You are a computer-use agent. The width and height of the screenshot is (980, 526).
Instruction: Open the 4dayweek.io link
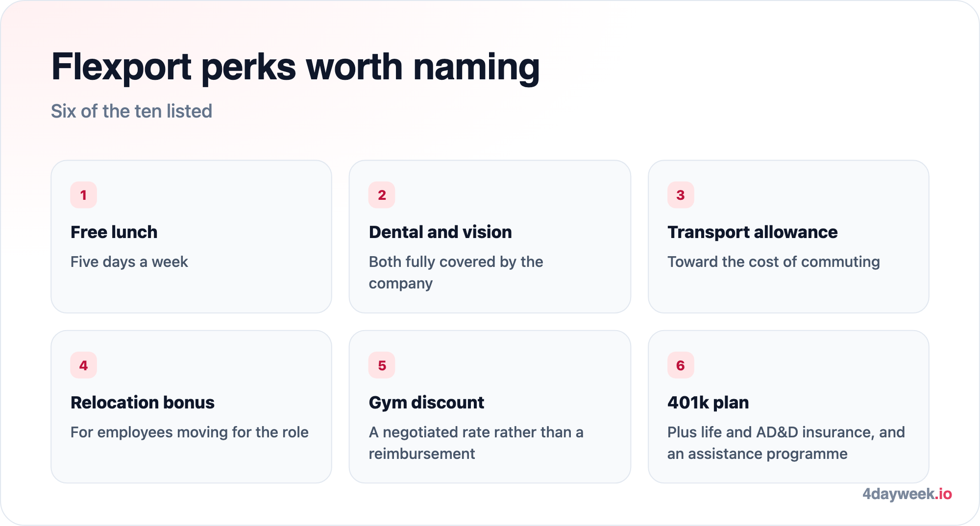pyautogui.click(x=907, y=494)
